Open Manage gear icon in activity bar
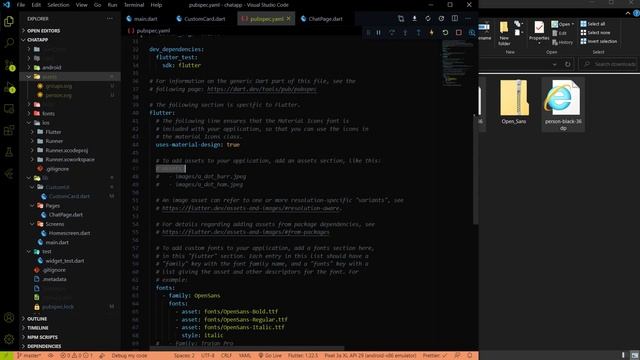 coord(9,339)
